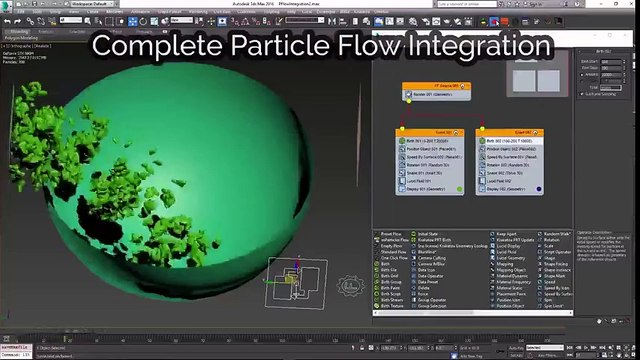Viewport: 640px width, 360px height.
Task: Select Lucid Fluid 001 in Event 001
Action: click(430, 181)
